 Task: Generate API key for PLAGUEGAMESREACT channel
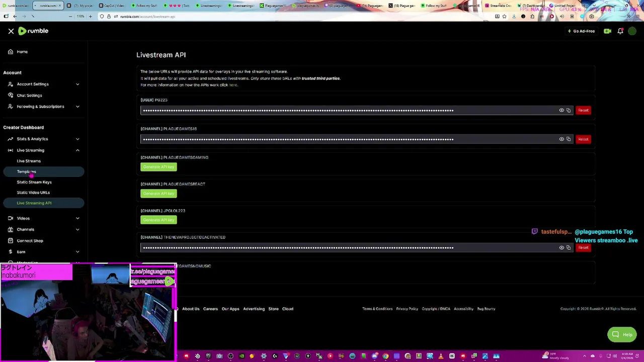158,194
